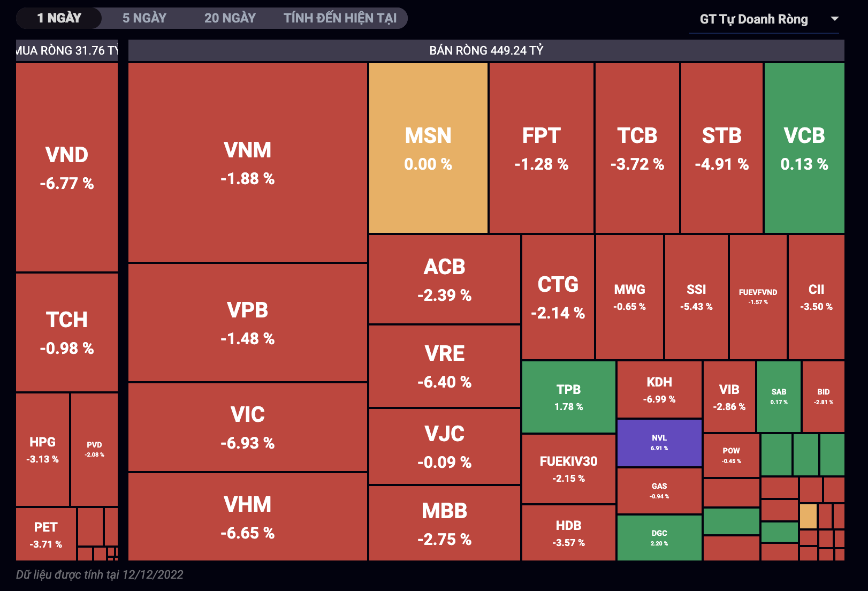Viewport: 868px width, 591px height.
Task: Select the small green SAB 0.17 % tile
Action: tap(779, 396)
